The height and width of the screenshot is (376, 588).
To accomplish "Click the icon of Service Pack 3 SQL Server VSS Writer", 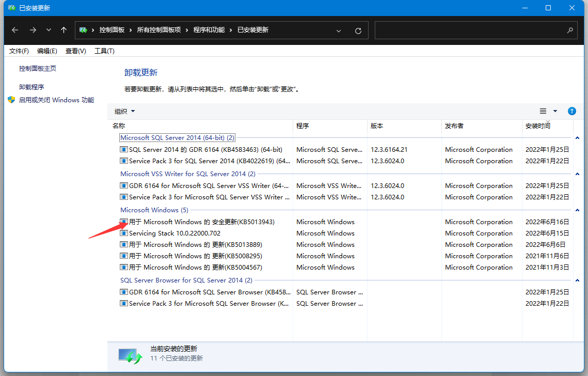I will click(124, 197).
